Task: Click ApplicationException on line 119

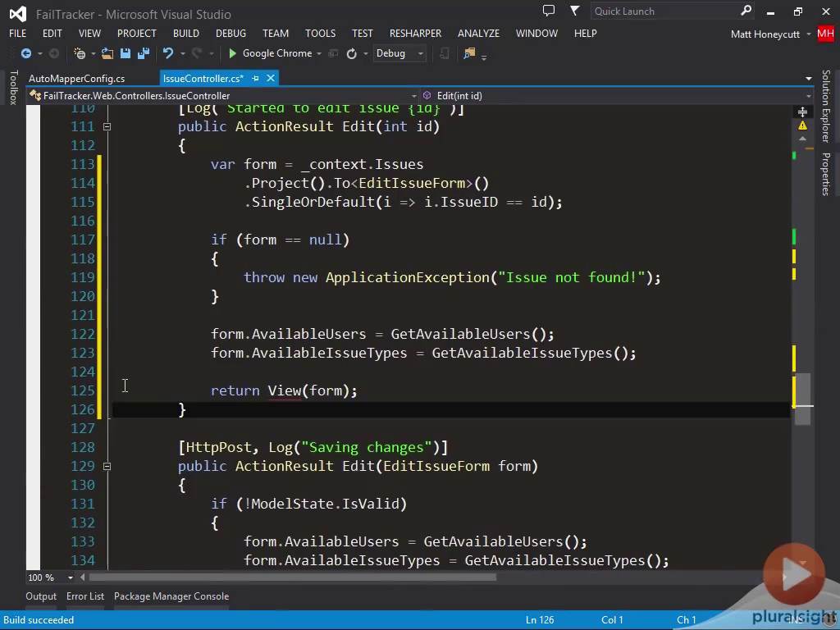Action: click(x=408, y=277)
